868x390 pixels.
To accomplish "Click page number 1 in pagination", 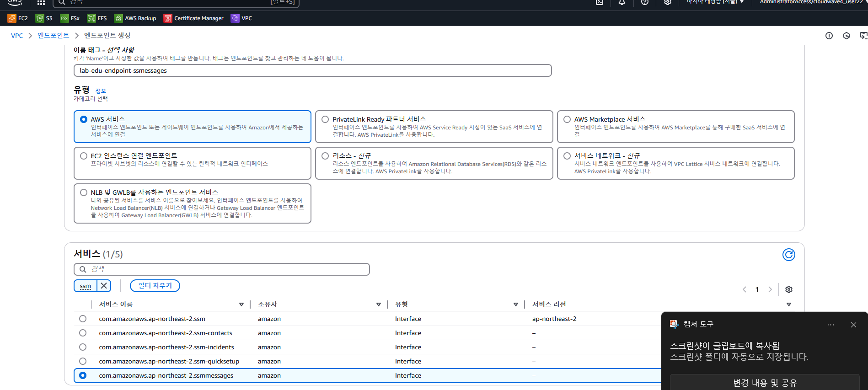I will tap(757, 289).
